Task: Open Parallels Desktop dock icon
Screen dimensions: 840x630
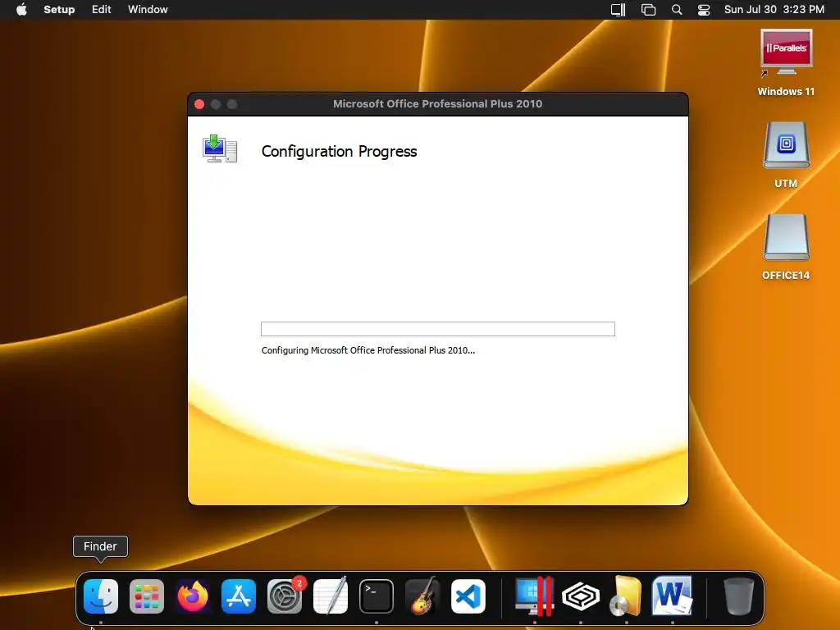Action: click(534, 596)
